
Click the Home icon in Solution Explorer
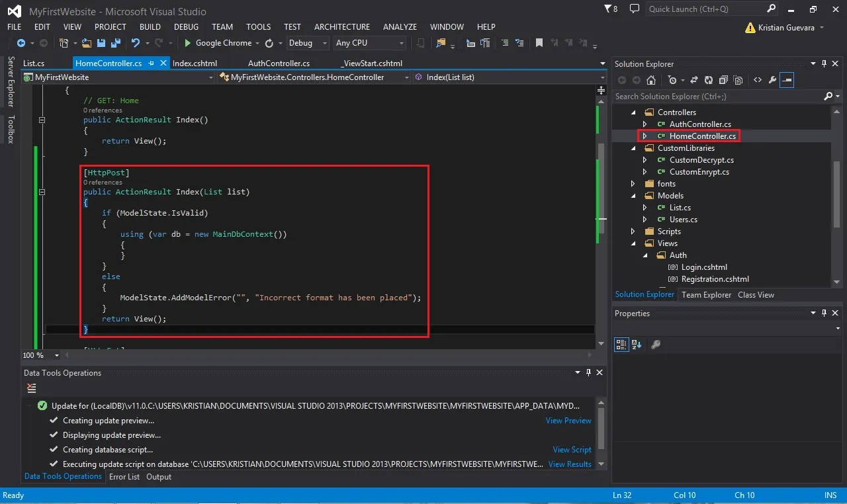pos(651,80)
